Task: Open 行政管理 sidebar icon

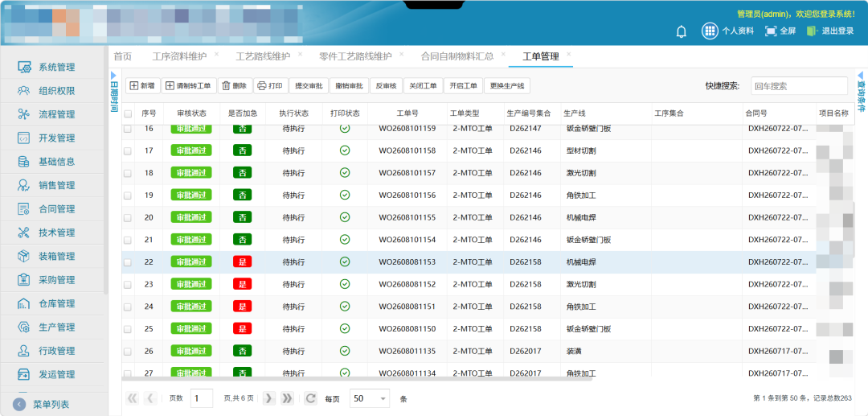Action: 24,351
